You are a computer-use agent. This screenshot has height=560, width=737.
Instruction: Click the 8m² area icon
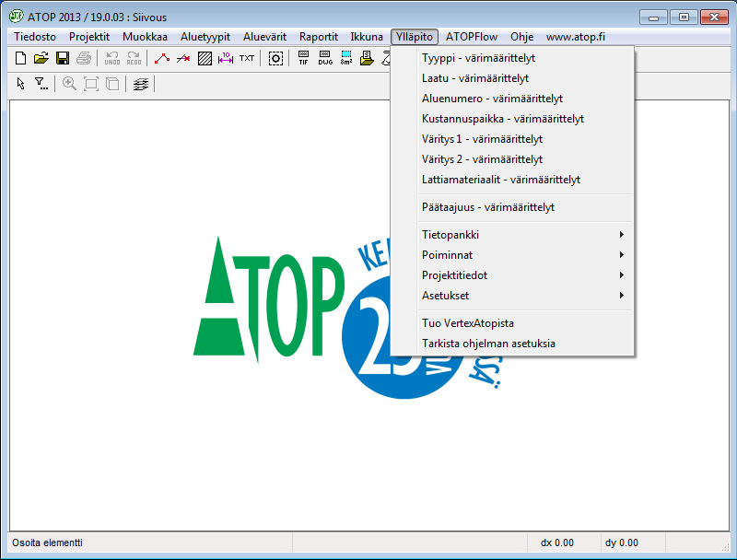tap(346, 58)
